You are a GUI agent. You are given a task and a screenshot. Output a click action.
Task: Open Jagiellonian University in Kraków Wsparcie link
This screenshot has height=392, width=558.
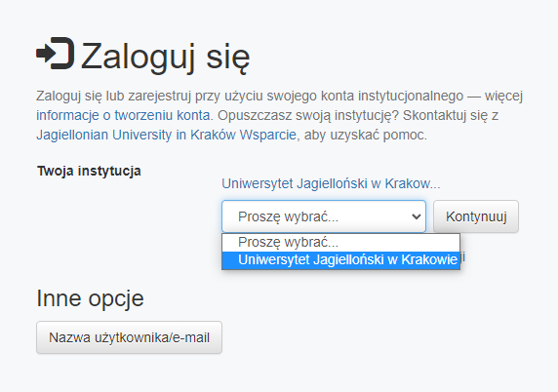(166, 135)
